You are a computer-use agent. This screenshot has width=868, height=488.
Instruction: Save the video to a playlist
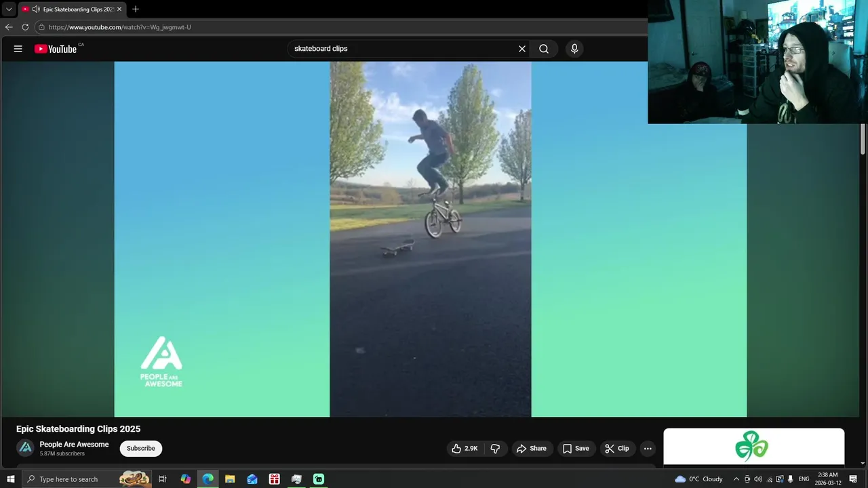point(576,448)
